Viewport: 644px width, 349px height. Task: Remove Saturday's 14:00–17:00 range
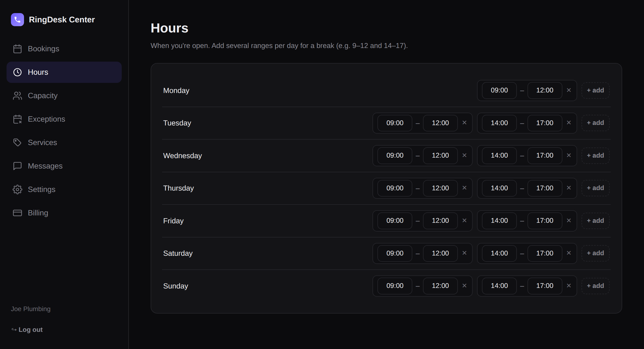pos(569,253)
